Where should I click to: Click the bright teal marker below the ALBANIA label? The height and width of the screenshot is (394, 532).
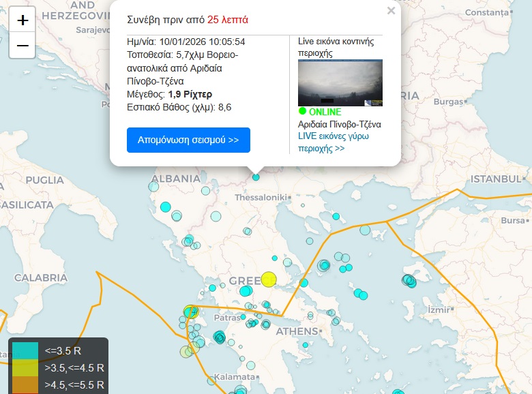pyautogui.click(x=164, y=207)
